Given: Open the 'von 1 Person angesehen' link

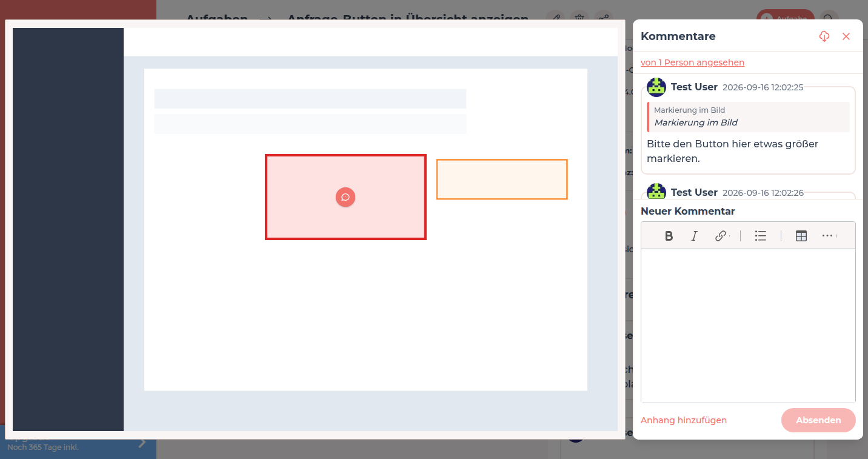Looking at the screenshot, I should click(x=692, y=62).
